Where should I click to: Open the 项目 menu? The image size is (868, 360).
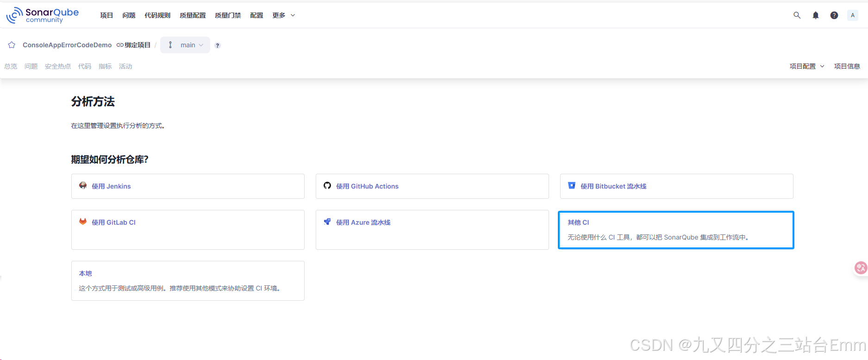[106, 15]
